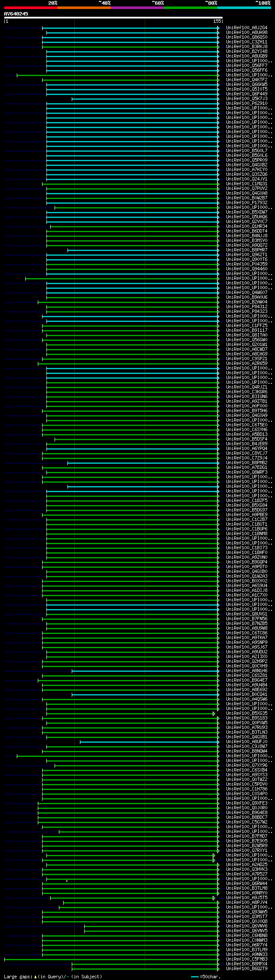
Task: Click hit label UniRef100_B2YI48
Action: pyautogui.click(x=247, y=51)
